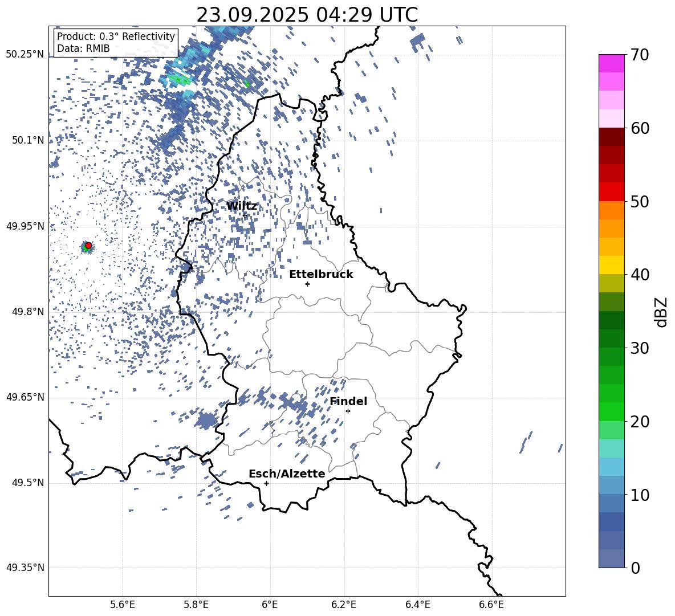Click the 60 tick label on colorbar
Viewport: 675px width, 616px height.
point(640,128)
